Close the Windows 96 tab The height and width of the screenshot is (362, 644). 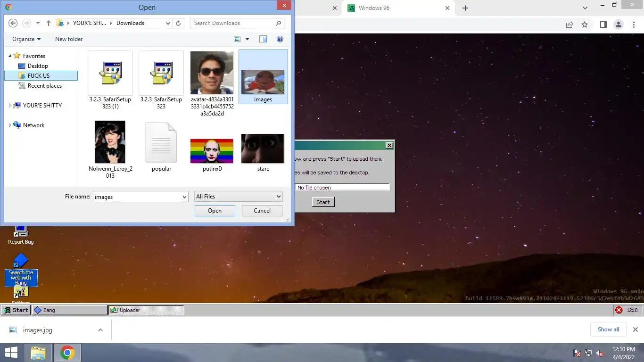coord(447,8)
